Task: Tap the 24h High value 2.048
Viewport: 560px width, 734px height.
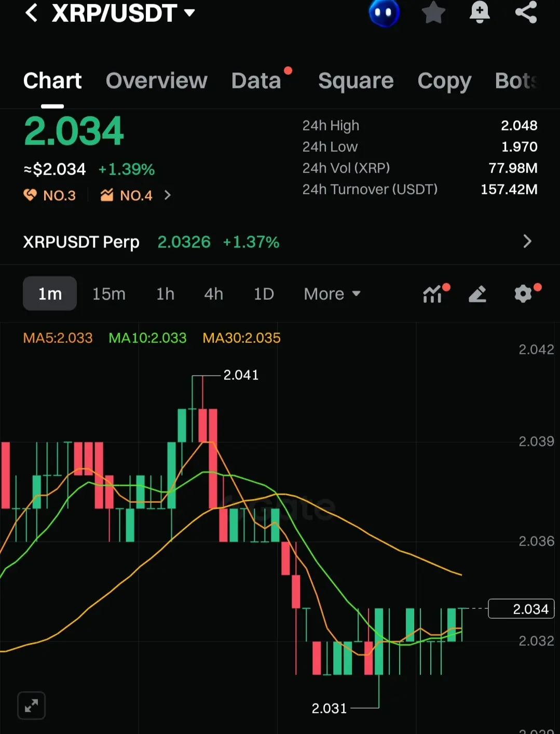Action: click(519, 126)
